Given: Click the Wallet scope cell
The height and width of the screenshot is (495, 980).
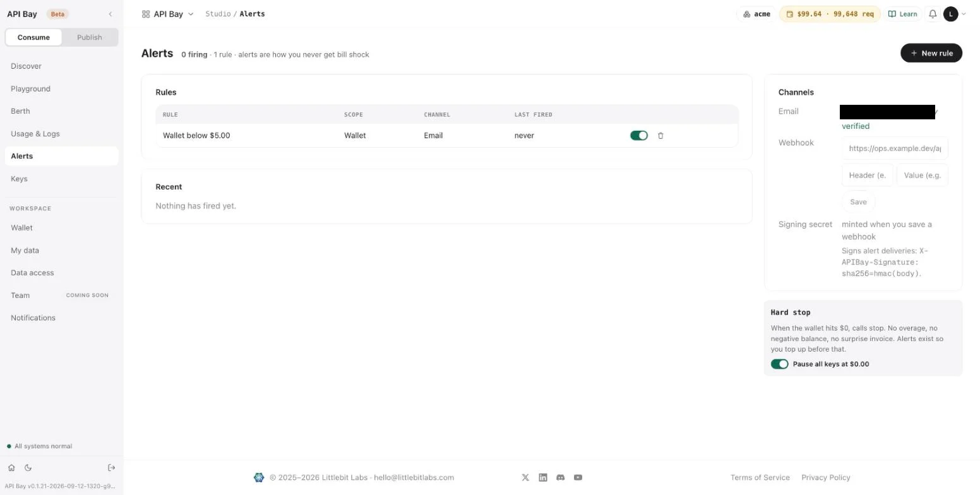Looking at the screenshot, I should click(x=355, y=136).
